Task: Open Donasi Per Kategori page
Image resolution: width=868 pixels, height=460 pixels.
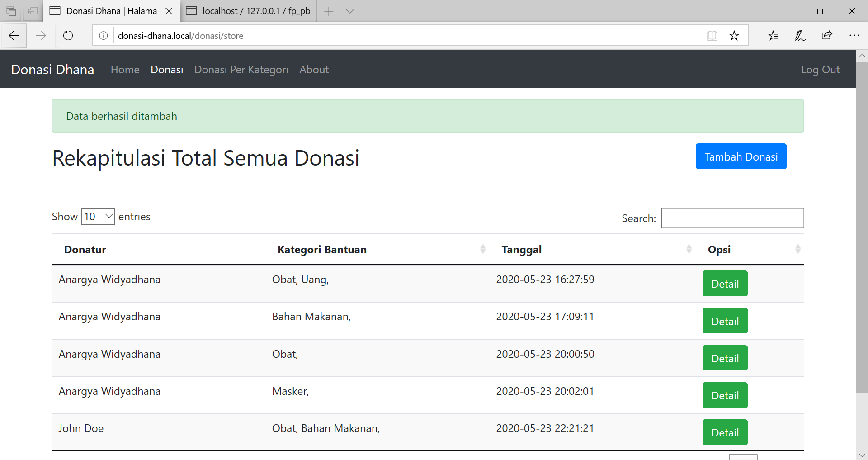Action: [x=241, y=70]
